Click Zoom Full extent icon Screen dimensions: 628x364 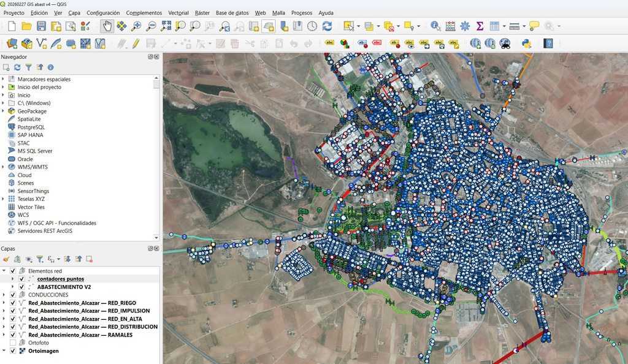click(x=166, y=26)
